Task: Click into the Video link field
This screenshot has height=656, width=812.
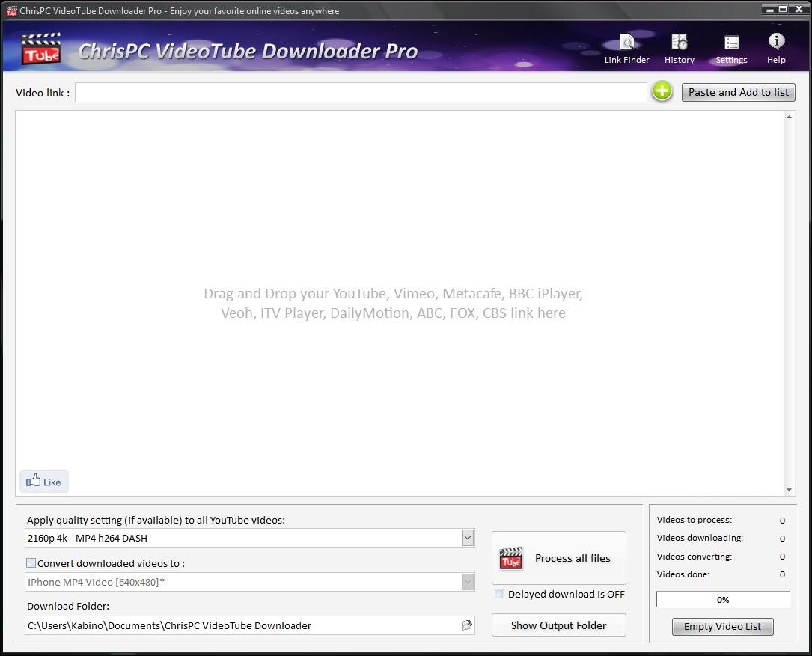Action: click(361, 92)
